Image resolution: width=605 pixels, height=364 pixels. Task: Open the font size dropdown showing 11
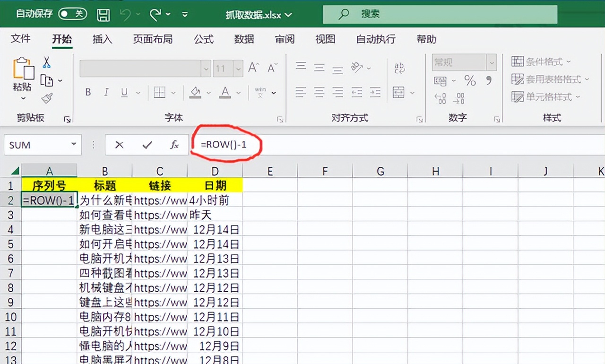click(x=238, y=69)
